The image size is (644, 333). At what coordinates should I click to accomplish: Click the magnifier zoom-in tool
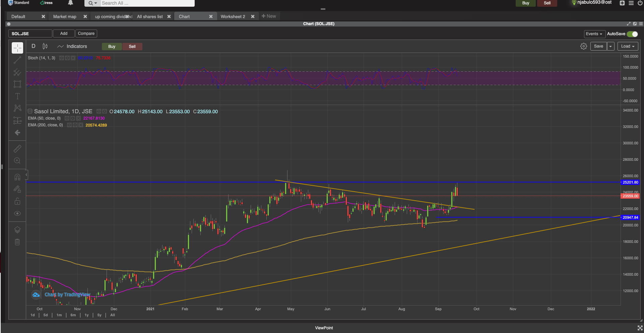point(17,160)
